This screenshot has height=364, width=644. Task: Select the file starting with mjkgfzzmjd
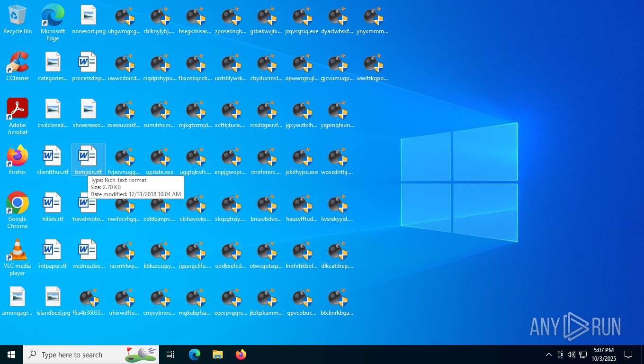point(195,114)
